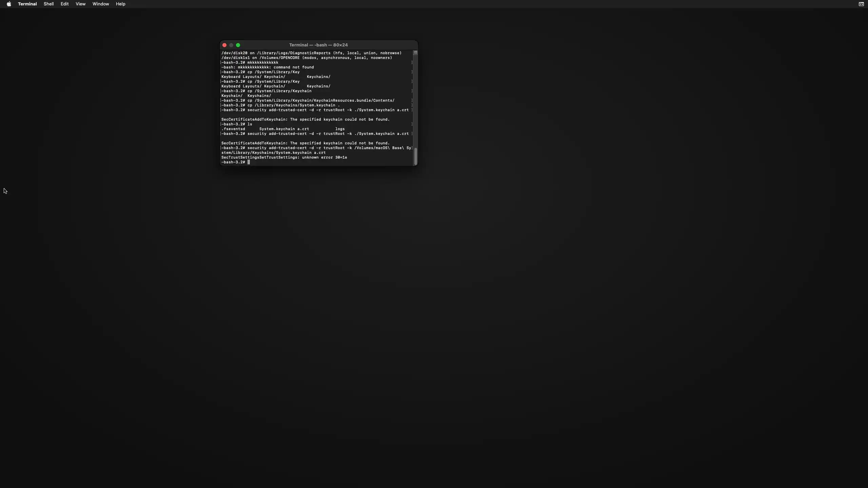The height and width of the screenshot is (488, 868).
Task: Click the input source menu bar icon
Action: pyautogui.click(x=861, y=4)
